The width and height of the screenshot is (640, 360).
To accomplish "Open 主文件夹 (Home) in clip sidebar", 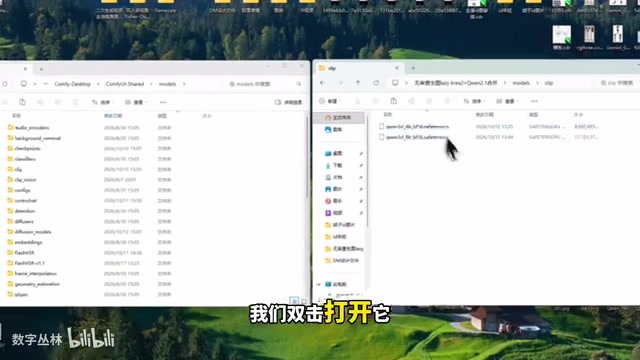I will 339,118.
